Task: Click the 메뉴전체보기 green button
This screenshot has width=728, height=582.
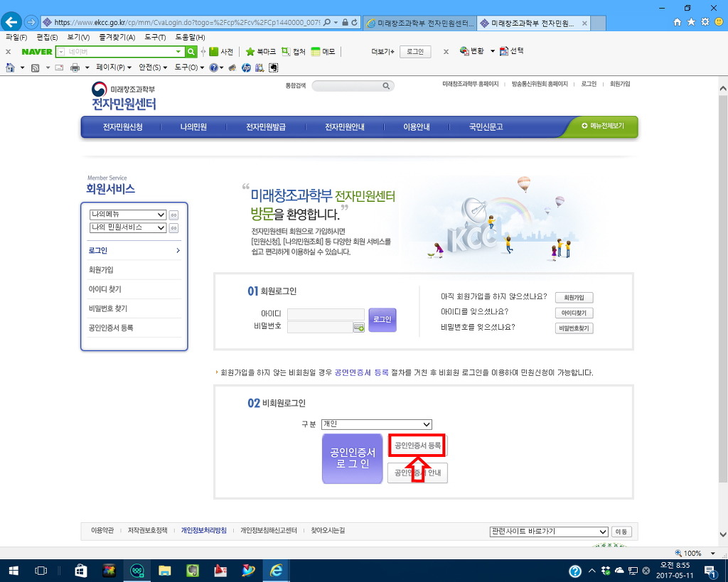Action: coord(603,126)
